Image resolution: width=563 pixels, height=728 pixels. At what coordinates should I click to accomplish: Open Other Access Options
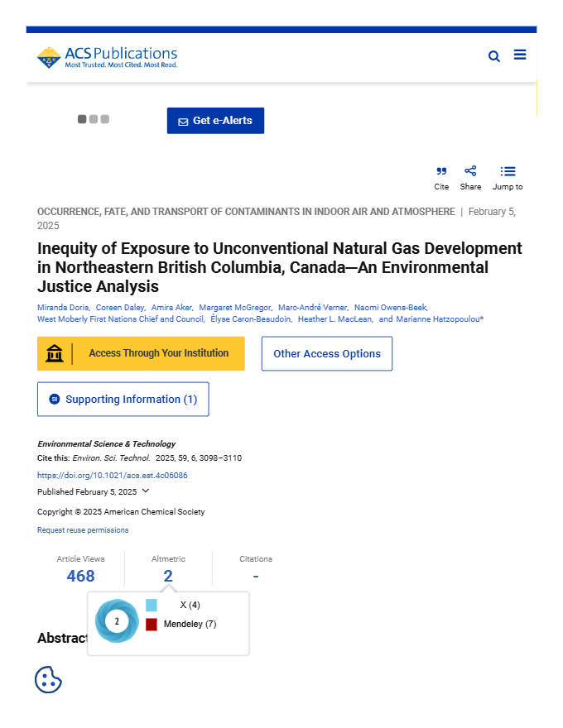tap(327, 354)
